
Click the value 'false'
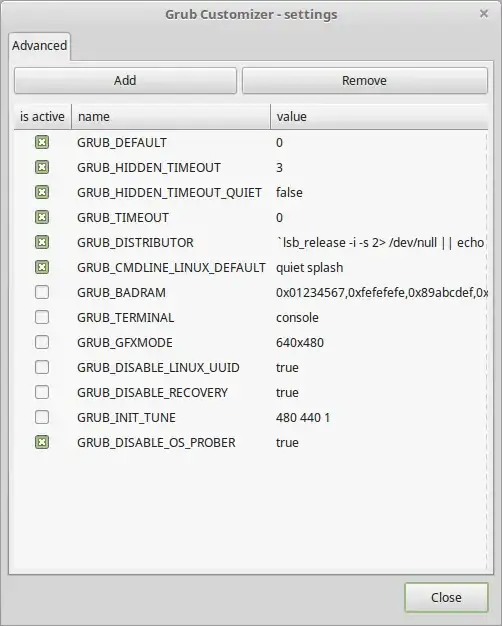[x=289, y=193]
